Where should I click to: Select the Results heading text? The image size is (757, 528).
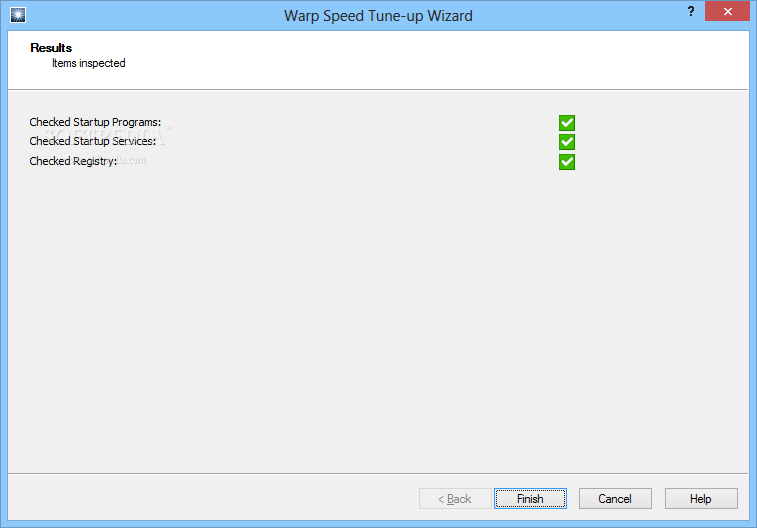[51, 48]
